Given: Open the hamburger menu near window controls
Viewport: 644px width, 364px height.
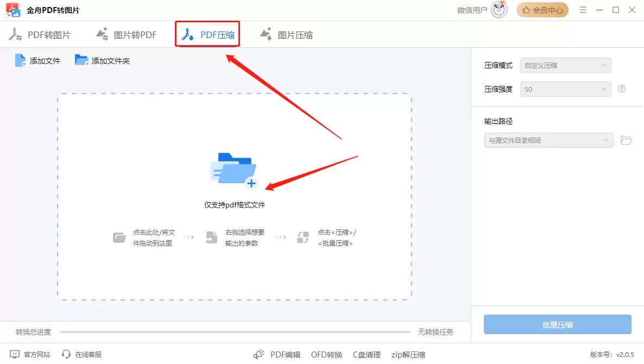Looking at the screenshot, I should click(583, 10).
